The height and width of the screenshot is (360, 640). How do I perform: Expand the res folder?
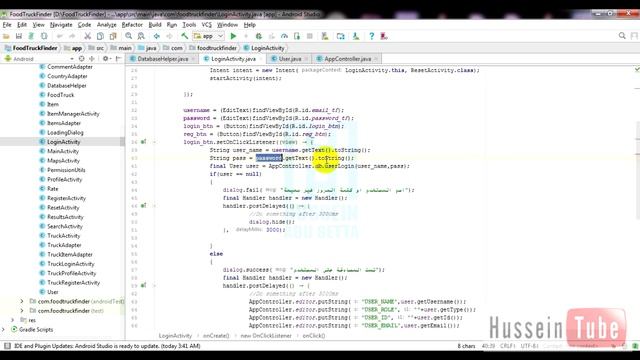click(x=13, y=320)
